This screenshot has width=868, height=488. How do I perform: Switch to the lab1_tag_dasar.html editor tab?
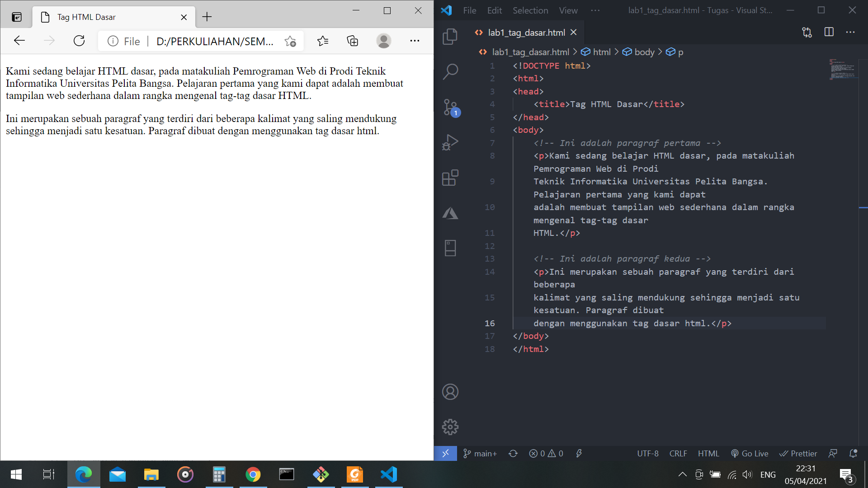pos(526,32)
